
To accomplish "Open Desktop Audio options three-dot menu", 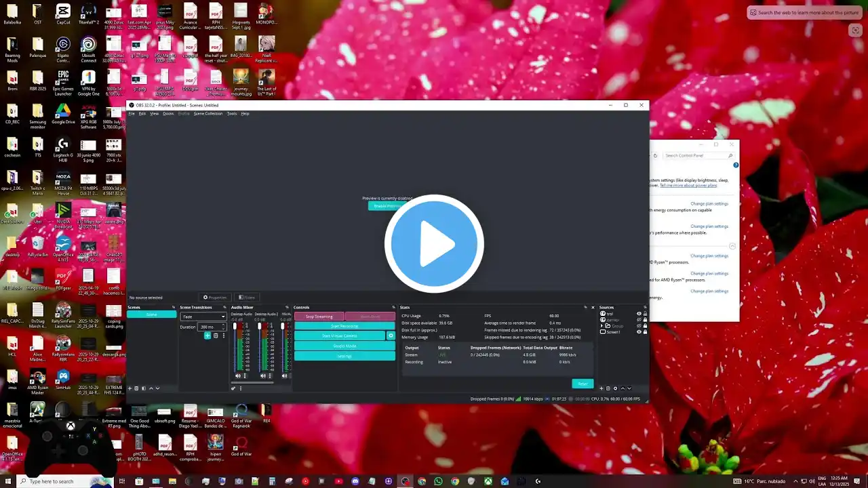I will (245, 375).
